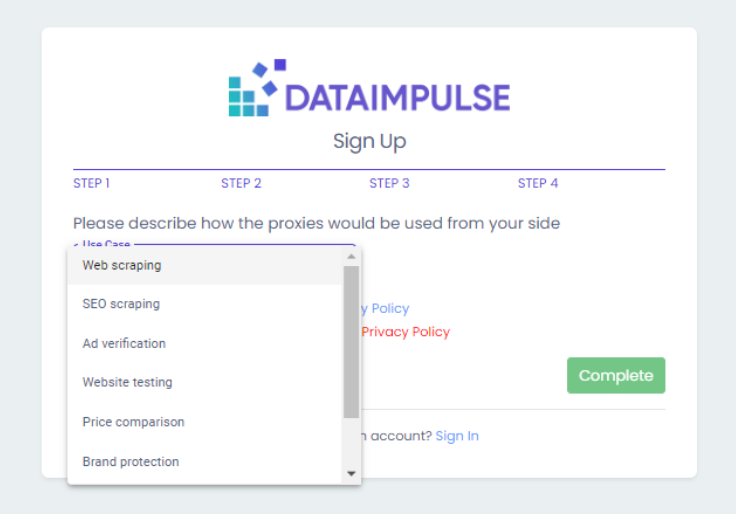Click the DataImpulse logo icon

point(257,88)
